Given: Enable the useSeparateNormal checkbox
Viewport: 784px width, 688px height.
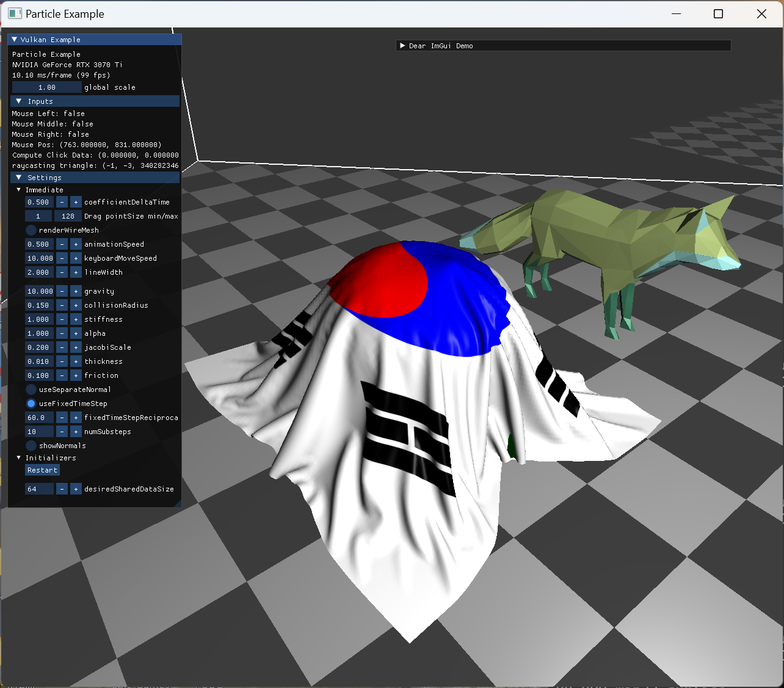Looking at the screenshot, I should point(31,389).
